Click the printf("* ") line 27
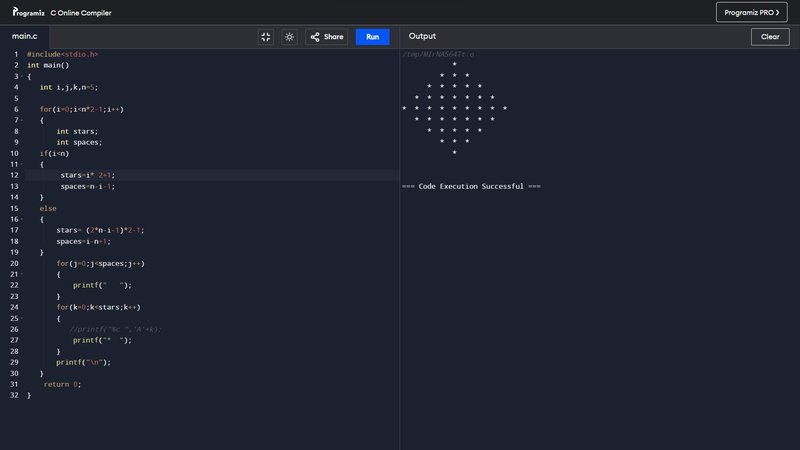Viewport: 800px width, 450px height. point(102,340)
